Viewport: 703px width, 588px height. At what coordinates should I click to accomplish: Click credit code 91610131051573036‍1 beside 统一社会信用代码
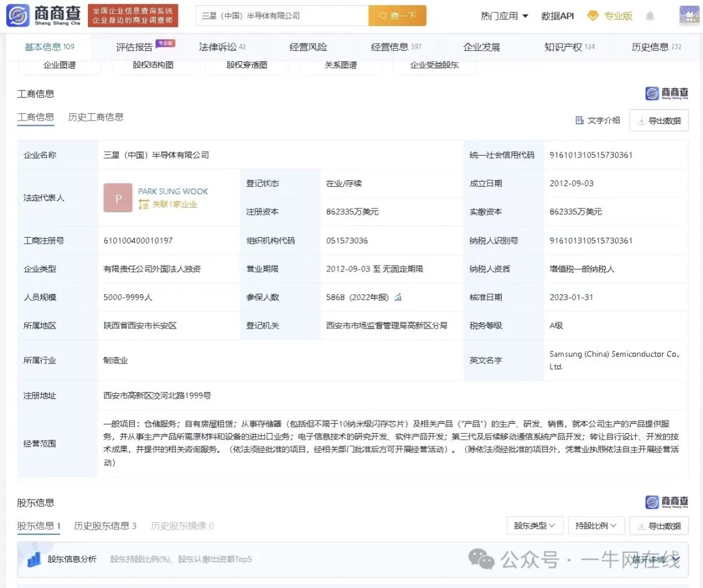[x=591, y=155]
